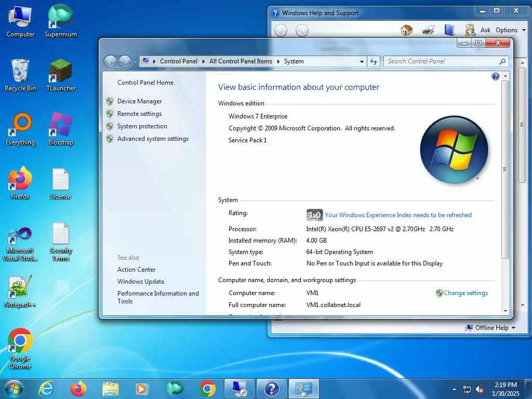Image resolution: width=532 pixels, height=399 pixels.
Task: Click Control Panel breadcrumb segment
Action: 179,61
